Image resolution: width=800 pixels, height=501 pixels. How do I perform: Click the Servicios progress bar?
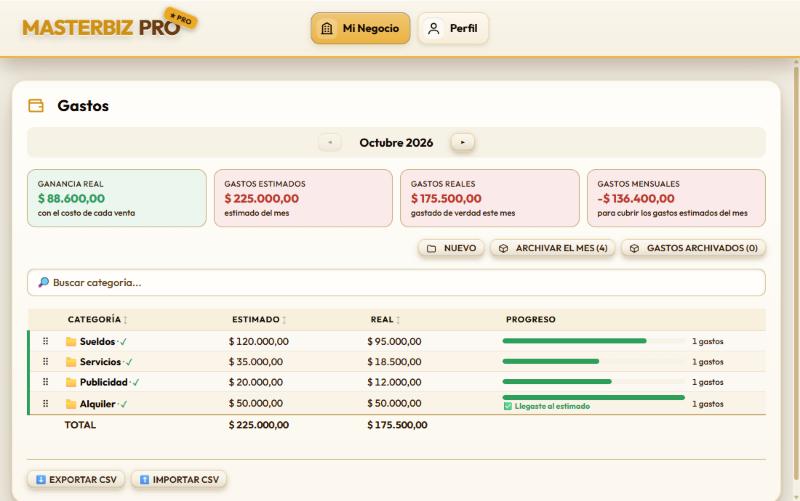(593, 361)
